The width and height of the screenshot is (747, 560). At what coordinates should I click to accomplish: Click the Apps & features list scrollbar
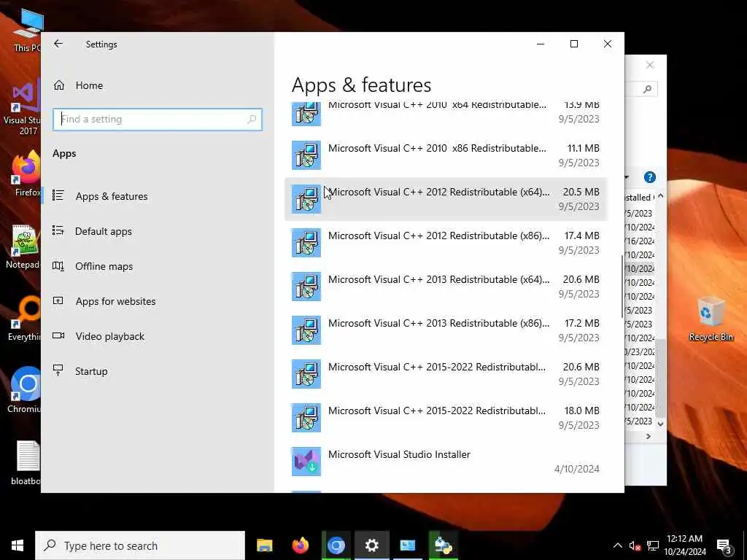[622, 287]
